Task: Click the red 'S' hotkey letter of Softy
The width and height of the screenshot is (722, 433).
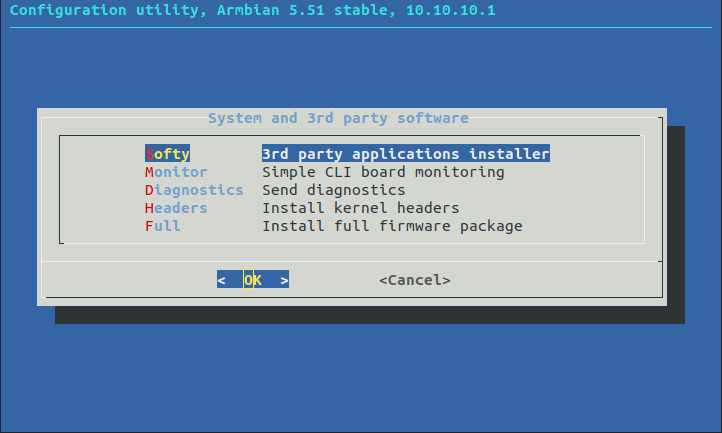Action: [x=149, y=154]
